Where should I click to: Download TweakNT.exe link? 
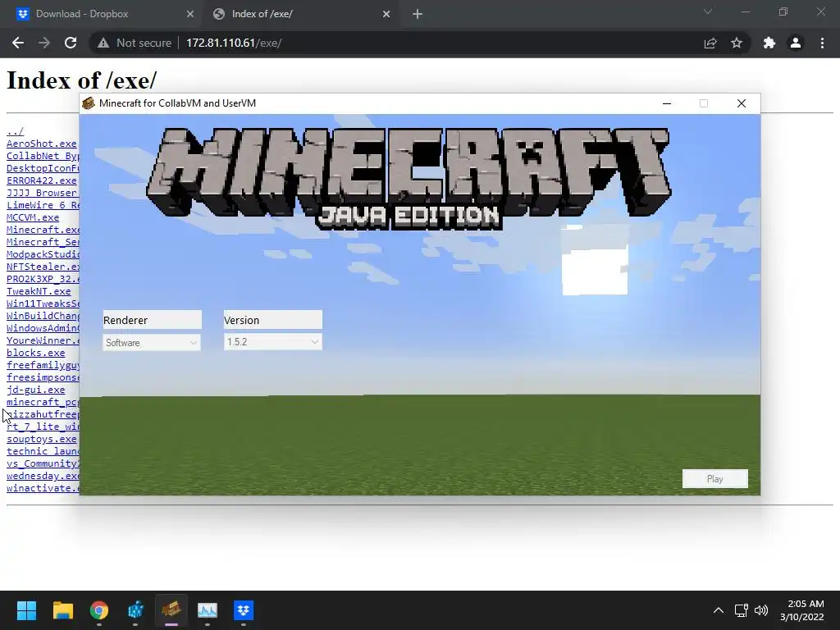coord(39,291)
